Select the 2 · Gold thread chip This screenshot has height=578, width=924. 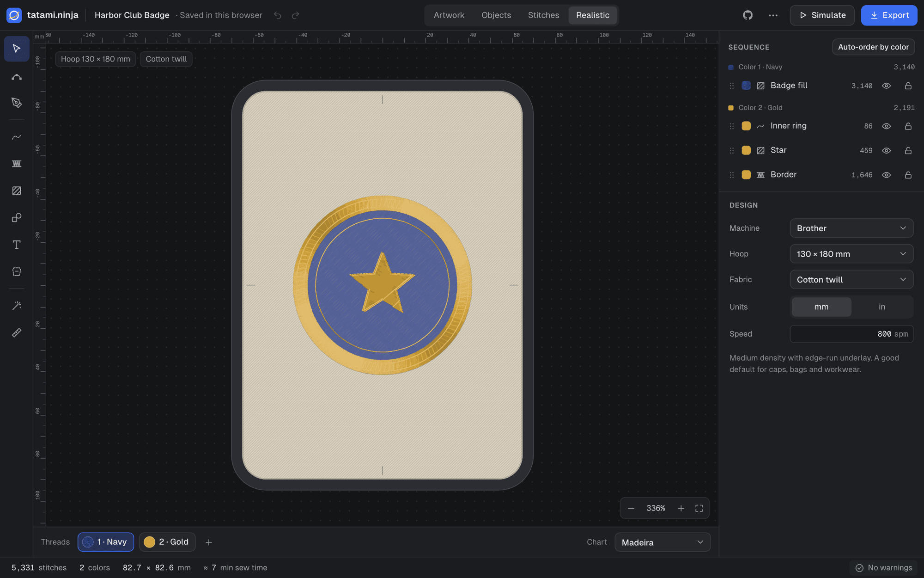[x=167, y=542]
